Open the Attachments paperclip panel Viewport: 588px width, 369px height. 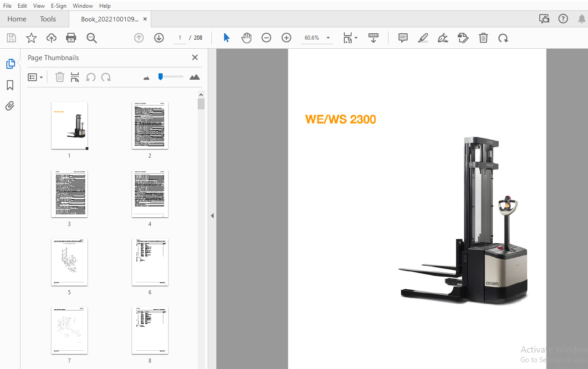10,106
